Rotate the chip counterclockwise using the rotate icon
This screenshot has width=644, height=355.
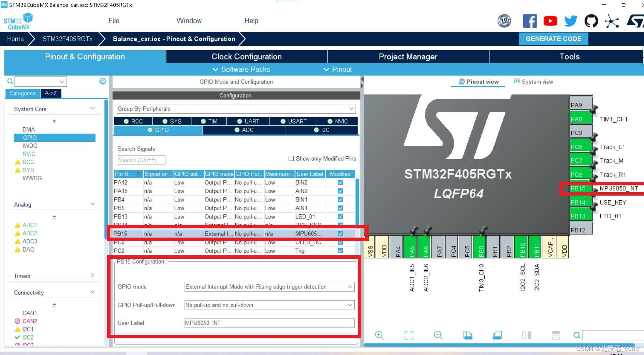click(497, 335)
